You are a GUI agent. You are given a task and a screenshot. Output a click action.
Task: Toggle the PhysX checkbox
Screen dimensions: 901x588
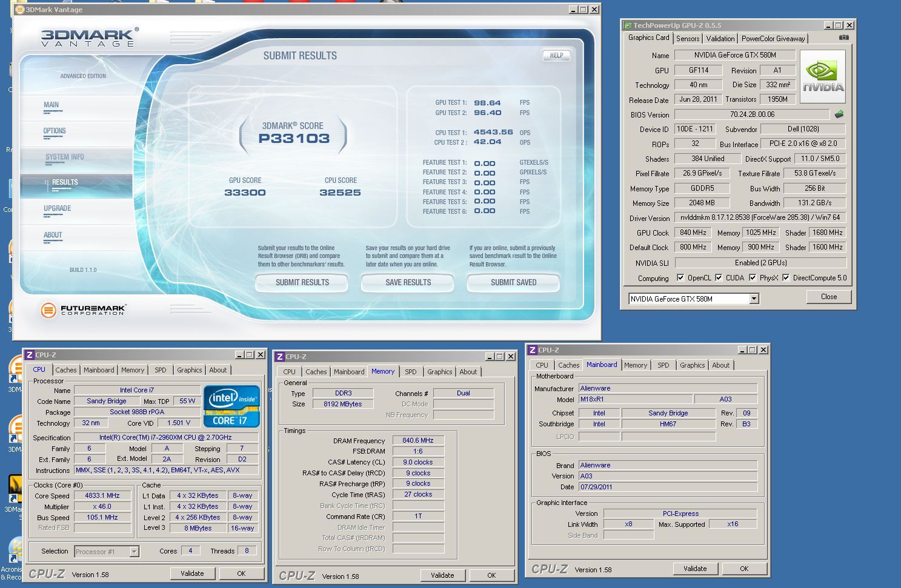point(753,278)
